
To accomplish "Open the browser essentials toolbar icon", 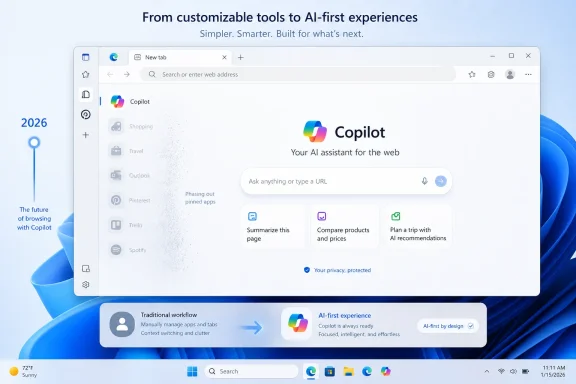I will (491, 75).
